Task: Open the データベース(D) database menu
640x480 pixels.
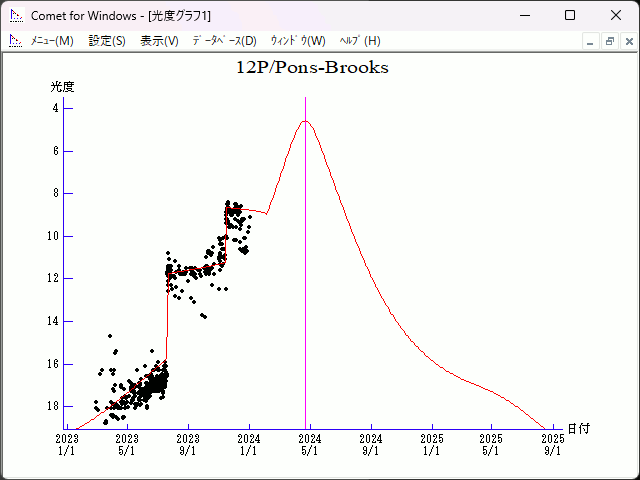Action: 224,41
